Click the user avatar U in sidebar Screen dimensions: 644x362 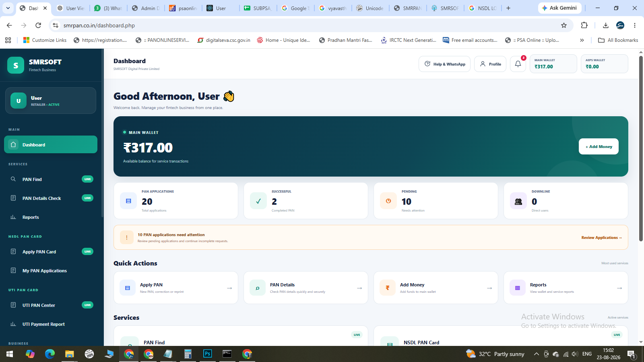(x=19, y=101)
